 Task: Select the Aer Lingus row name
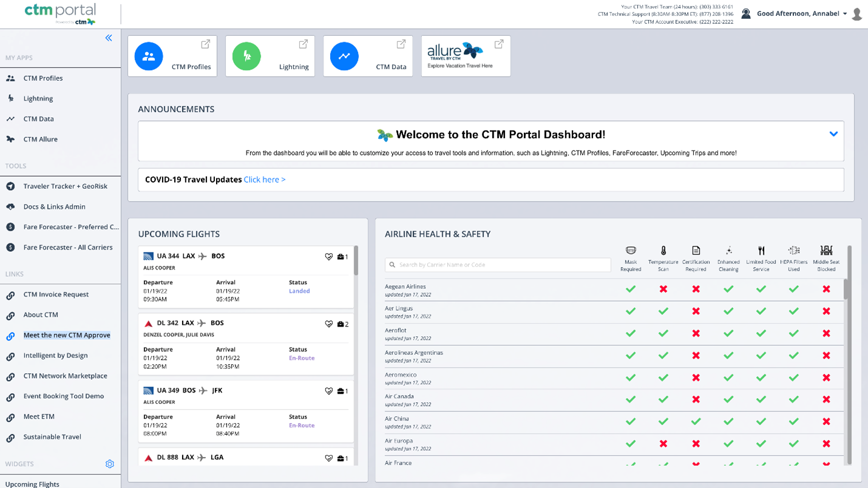tap(398, 308)
